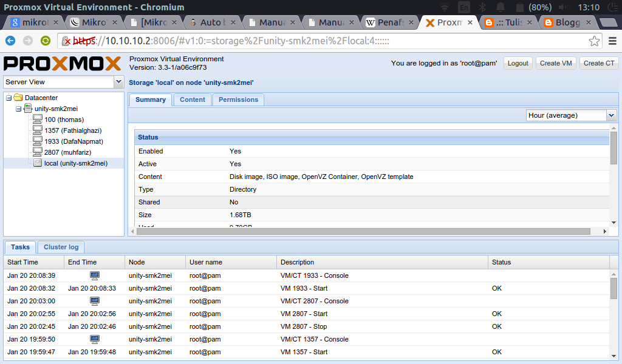Click the unity-smk2mei node server icon
The width and height of the screenshot is (622, 364).
[28, 108]
